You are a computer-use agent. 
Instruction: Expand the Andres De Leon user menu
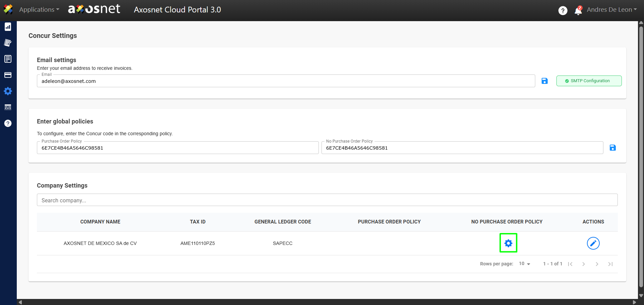(611, 9)
